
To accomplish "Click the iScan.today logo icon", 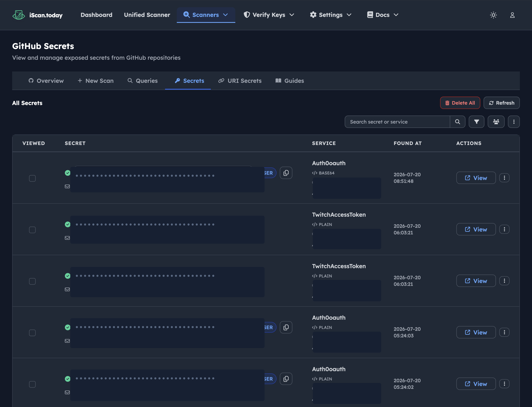I will pos(19,15).
